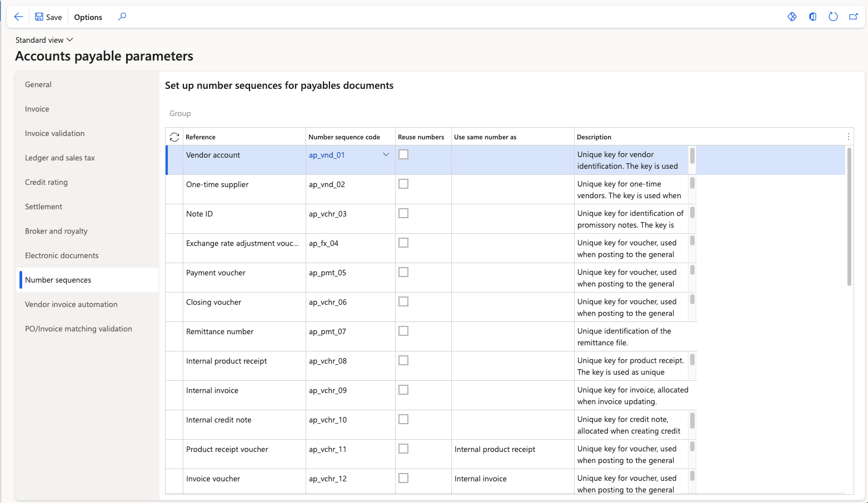Click the grid refresh icon beside Reference header

174,137
